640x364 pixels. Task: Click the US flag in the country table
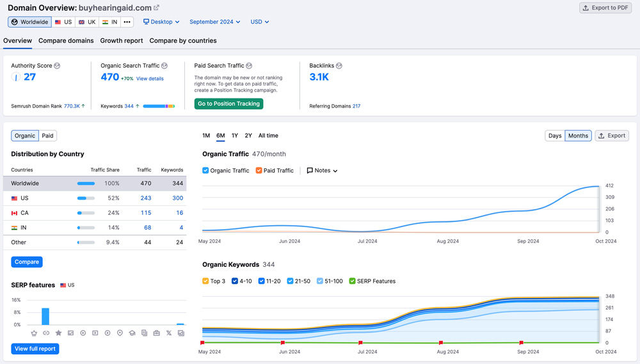(x=14, y=198)
